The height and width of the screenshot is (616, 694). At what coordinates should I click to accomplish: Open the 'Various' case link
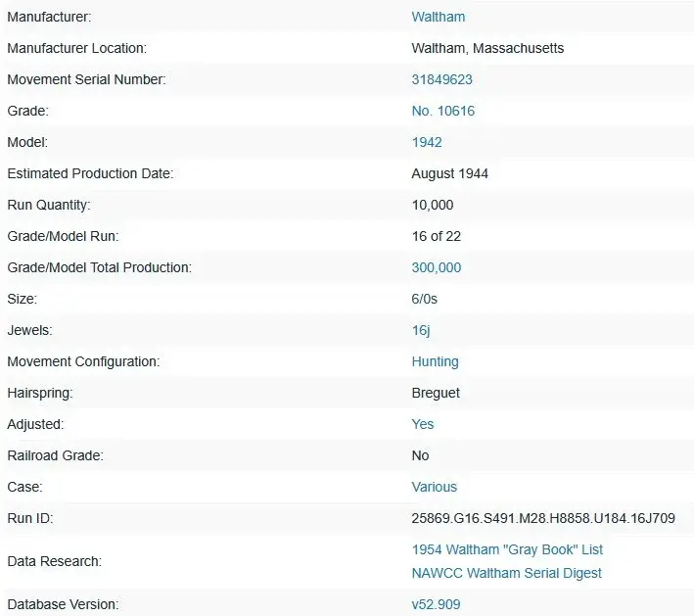434,487
